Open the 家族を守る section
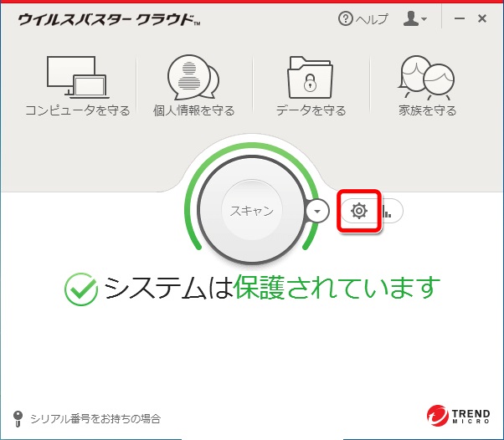504x440 pixels. click(x=427, y=86)
